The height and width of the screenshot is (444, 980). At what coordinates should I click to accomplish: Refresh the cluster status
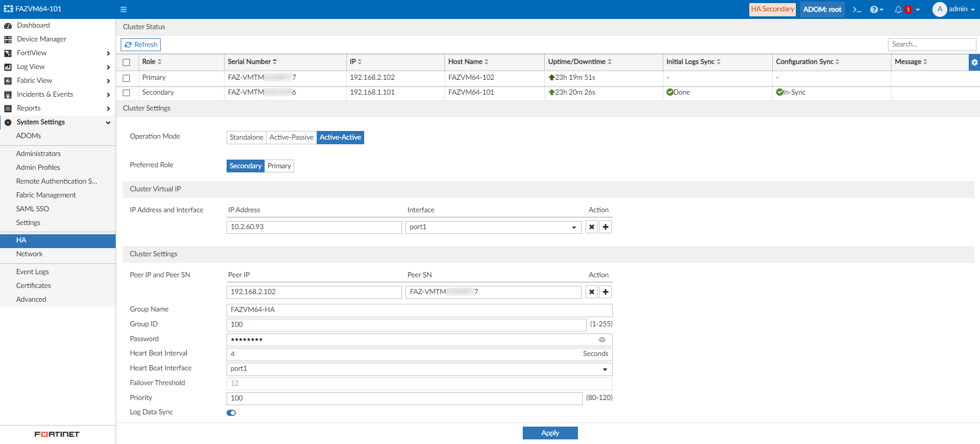[x=141, y=45]
